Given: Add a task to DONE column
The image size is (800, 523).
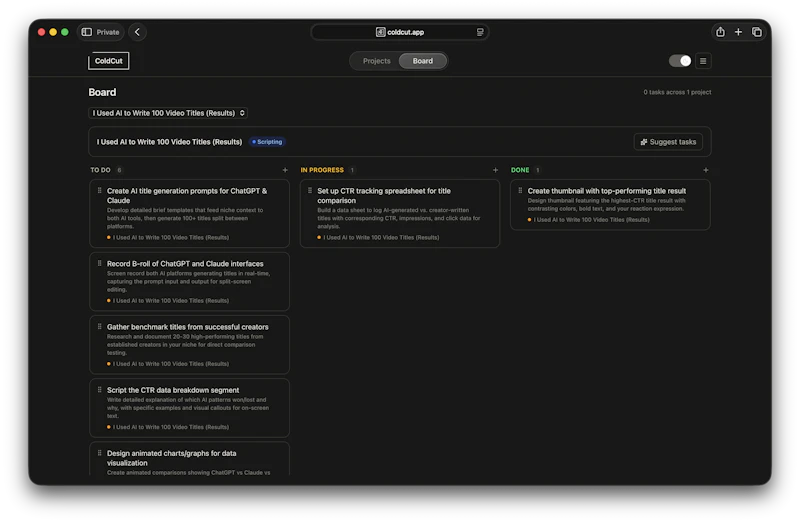Looking at the screenshot, I should [x=706, y=170].
